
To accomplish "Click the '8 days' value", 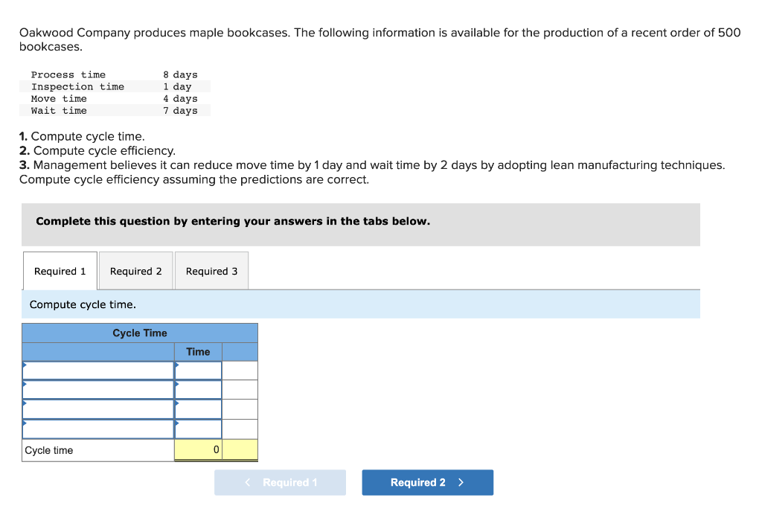I will click(x=180, y=74).
